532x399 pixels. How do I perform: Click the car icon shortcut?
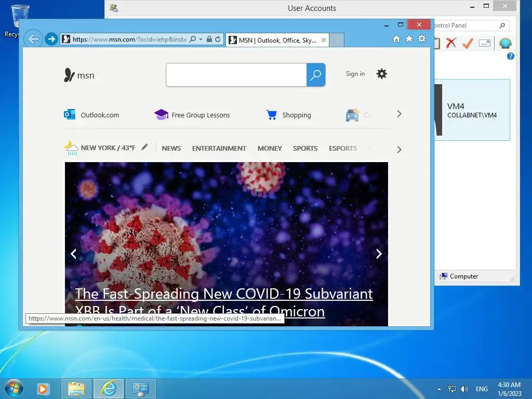tap(352, 115)
